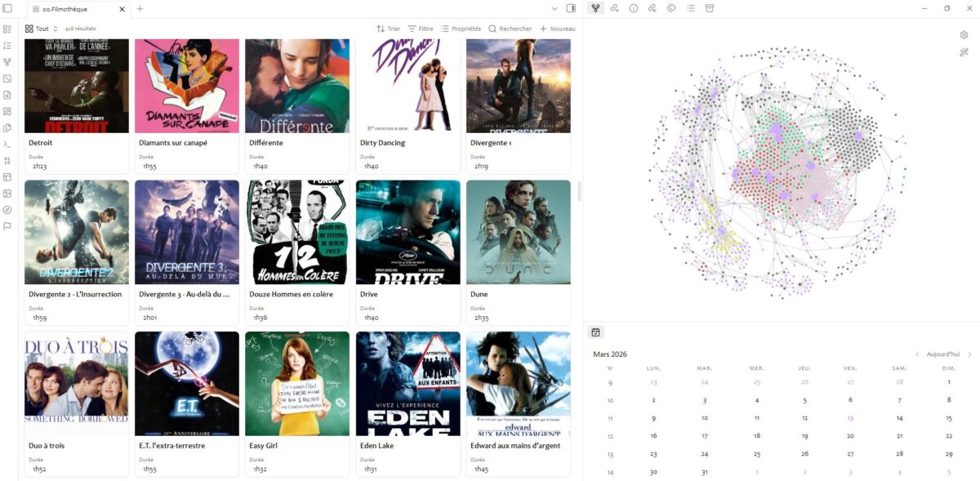Image resolution: width=980 pixels, height=481 pixels.
Task: Go to next month in calendar
Action: [x=969, y=354]
